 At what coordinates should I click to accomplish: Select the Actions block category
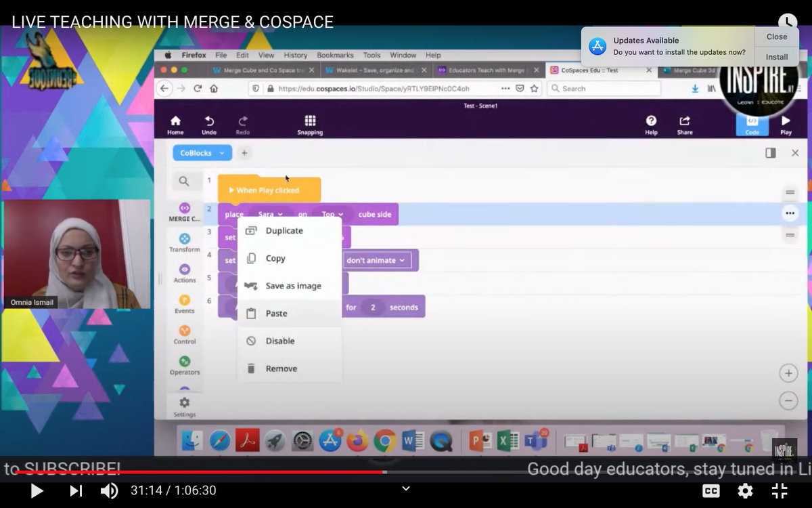[185, 273]
